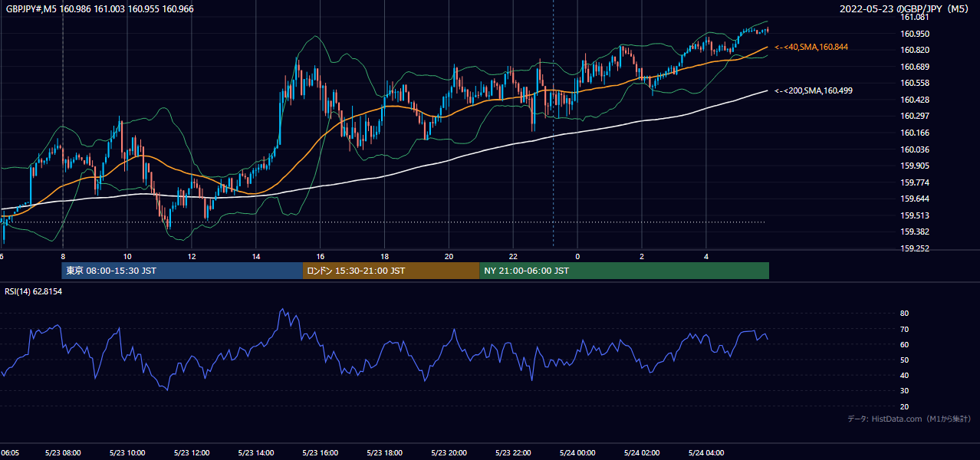Screen dimensions: 980x460
Task: Click the 06:05 time label at bottom left
Action: pyautogui.click(x=8, y=453)
